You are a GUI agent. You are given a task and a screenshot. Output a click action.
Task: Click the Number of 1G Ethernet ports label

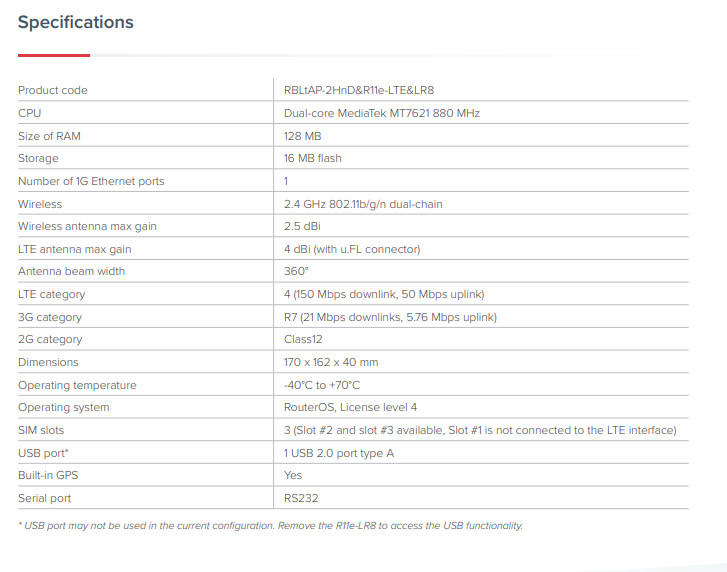click(91, 181)
